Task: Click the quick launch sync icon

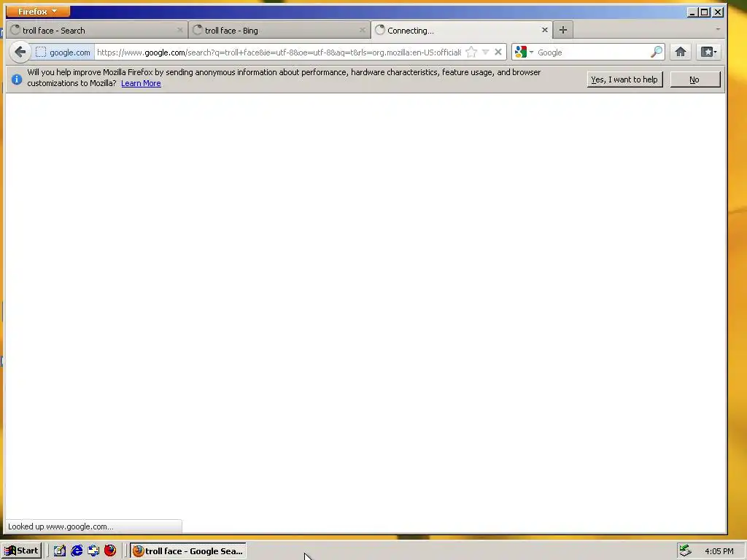Action: [x=93, y=551]
